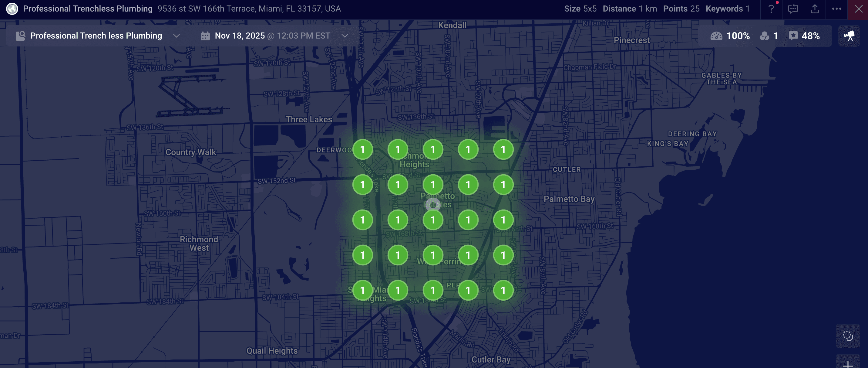Select the fourth pin in the grid's bottom row
868x368 pixels.
(468, 290)
